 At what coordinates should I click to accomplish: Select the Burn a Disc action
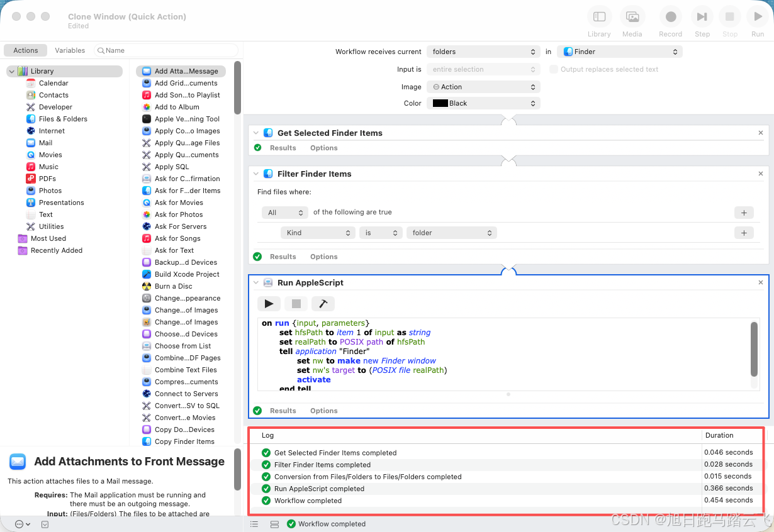point(174,286)
